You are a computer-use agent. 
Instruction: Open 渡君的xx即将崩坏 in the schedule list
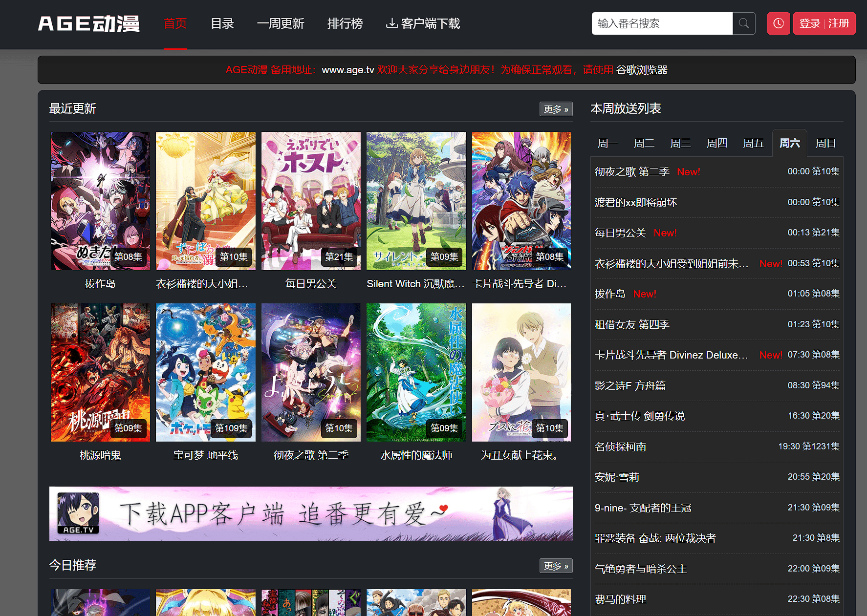coord(636,202)
